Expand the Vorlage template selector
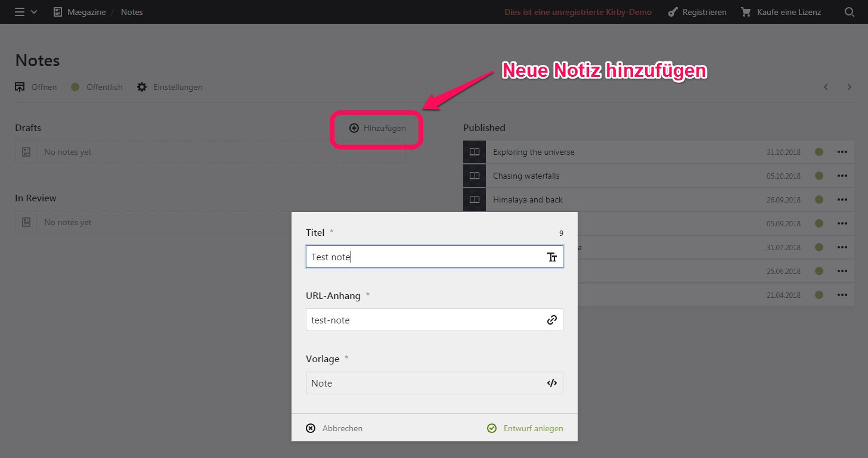The width and height of the screenshot is (868, 458). tap(434, 383)
